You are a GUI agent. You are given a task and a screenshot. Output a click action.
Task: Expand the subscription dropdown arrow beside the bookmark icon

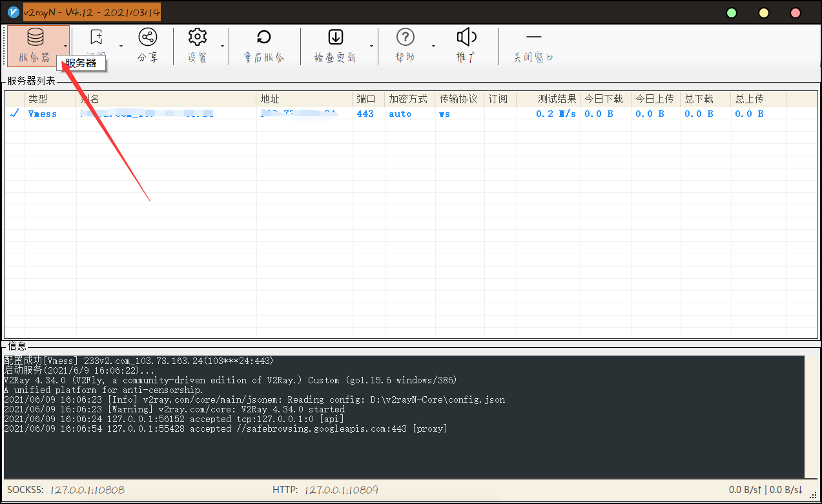pyautogui.click(x=121, y=46)
